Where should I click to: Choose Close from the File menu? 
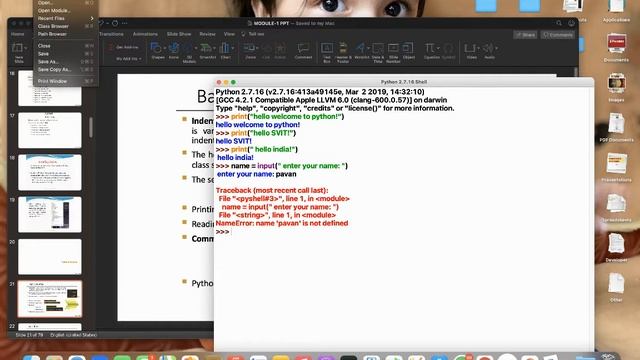65,46
